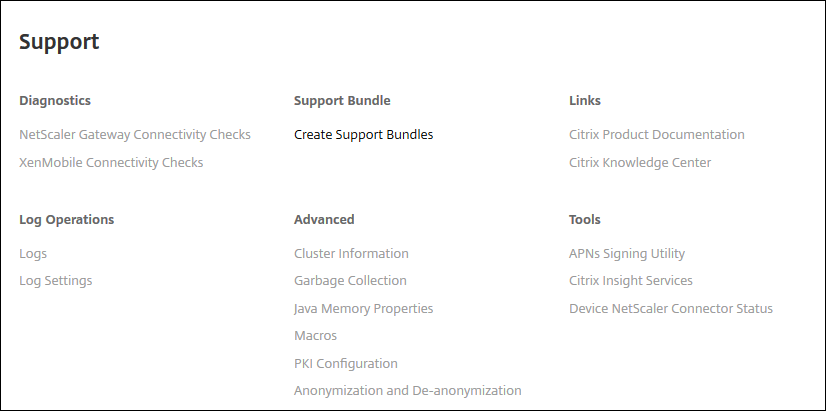Visit Citrix Knowledge Center
Image resolution: width=826 pixels, height=411 pixels.
click(x=640, y=162)
